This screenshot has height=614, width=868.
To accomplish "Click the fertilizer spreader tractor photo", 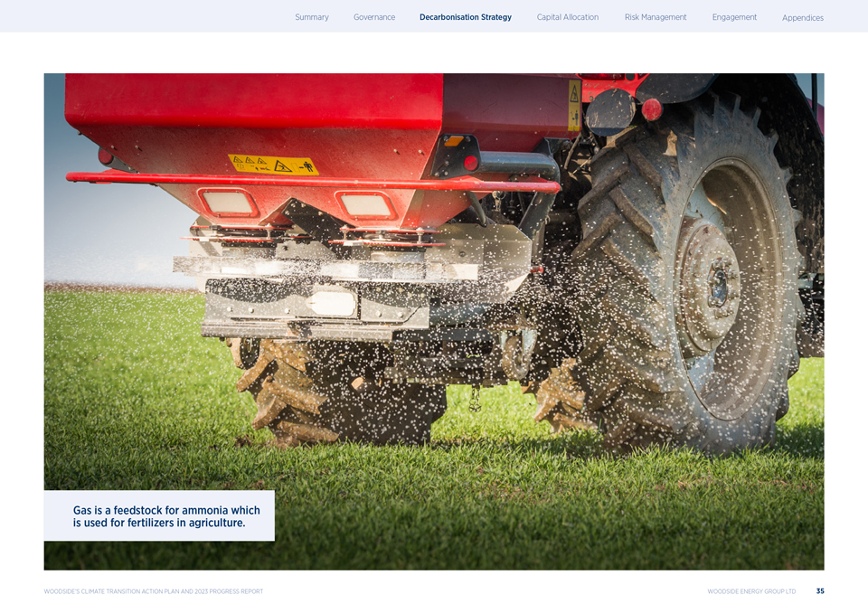I will (x=434, y=321).
